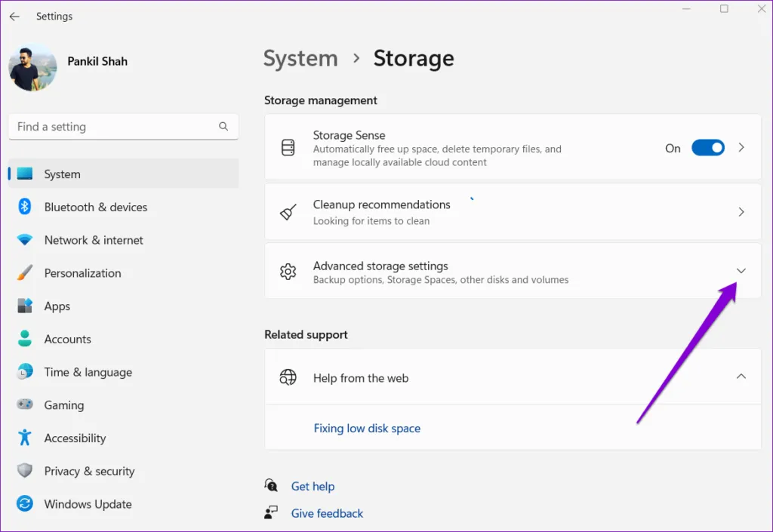Click the Accessibility figure icon
The width and height of the screenshot is (773, 532).
click(25, 438)
